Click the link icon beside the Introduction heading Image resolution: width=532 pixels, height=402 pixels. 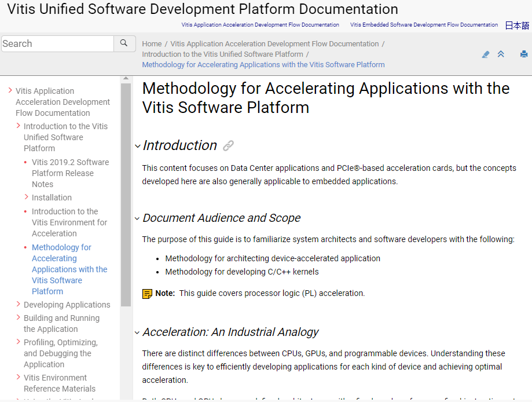[229, 146]
